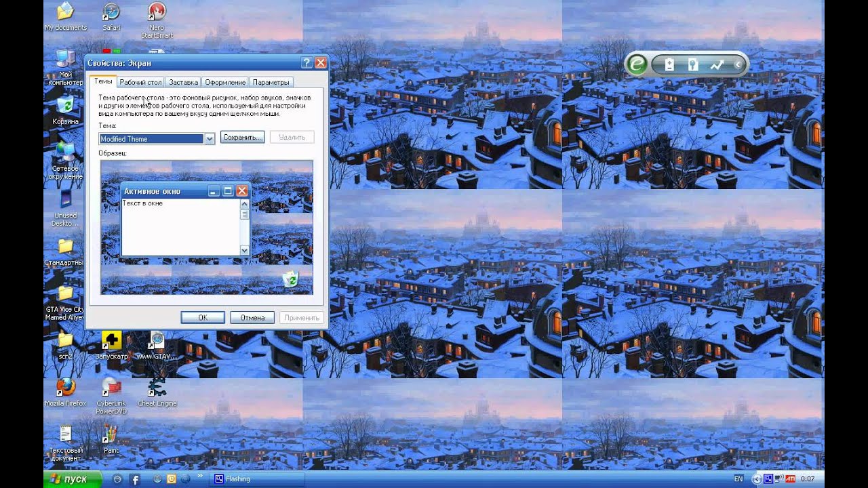Click the help question mark button

click(x=307, y=62)
